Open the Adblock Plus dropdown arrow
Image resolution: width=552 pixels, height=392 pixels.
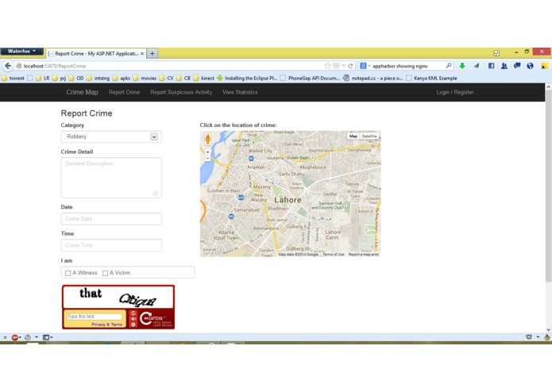pos(20,337)
